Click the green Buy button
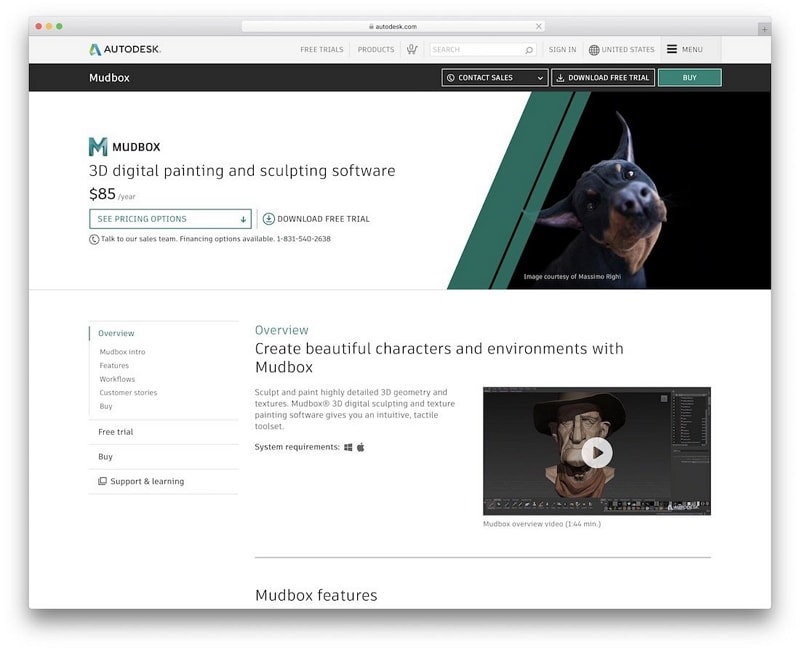The height and width of the screenshot is (650, 800). pos(689,78)
